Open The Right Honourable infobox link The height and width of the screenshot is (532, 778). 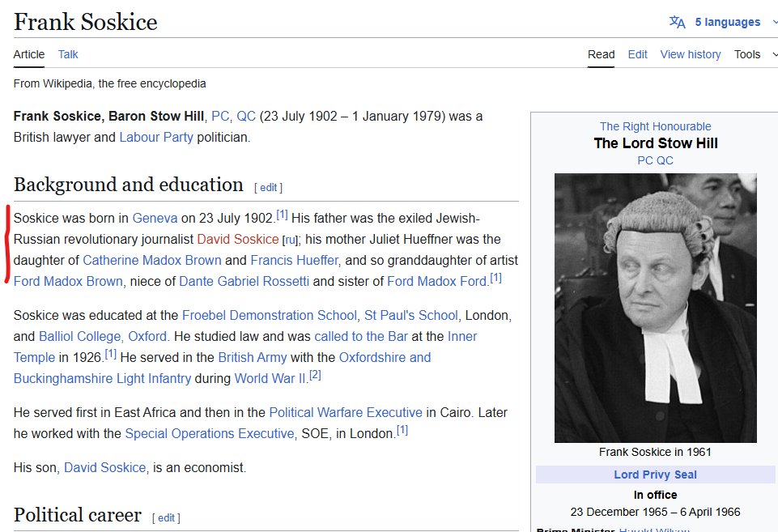tap(655, 126)
